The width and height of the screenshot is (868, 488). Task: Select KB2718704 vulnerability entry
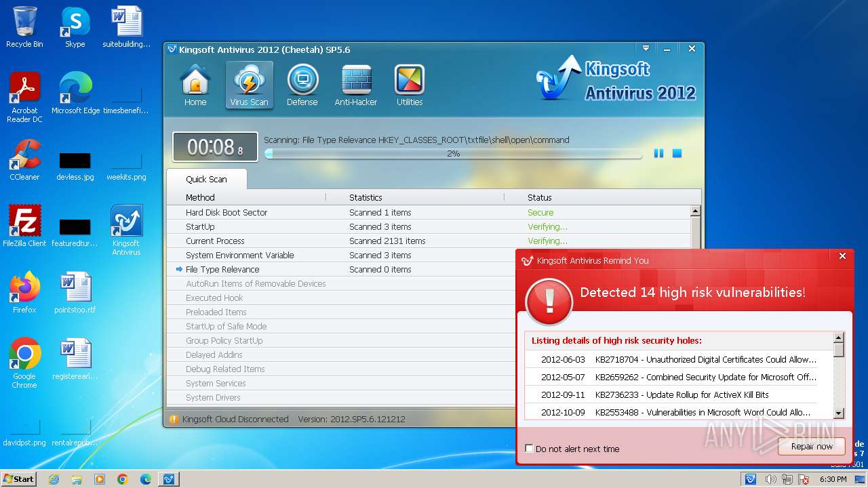[x=679, y=359]
